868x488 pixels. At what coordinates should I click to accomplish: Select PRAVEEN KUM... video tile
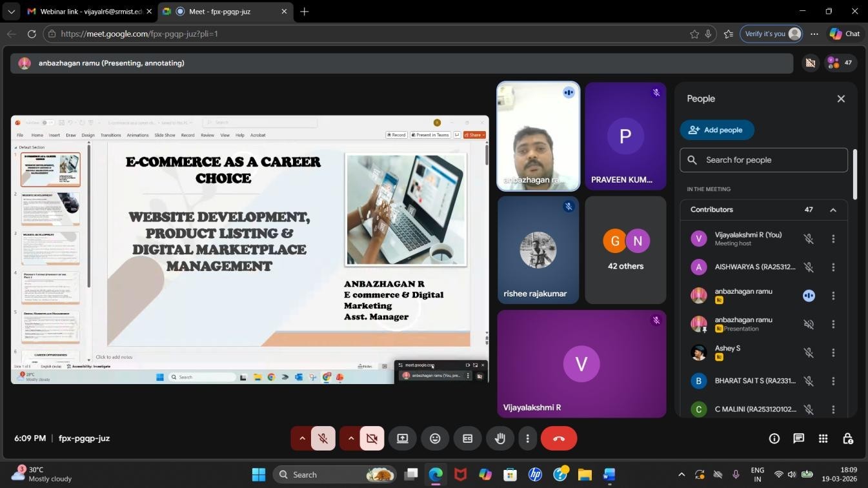[x=625, y=136]
